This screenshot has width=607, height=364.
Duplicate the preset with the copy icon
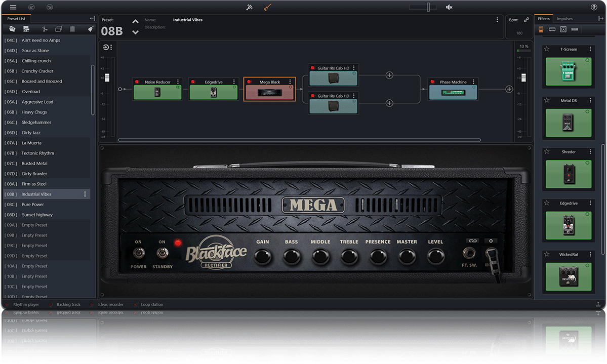[x=58, y=29]
